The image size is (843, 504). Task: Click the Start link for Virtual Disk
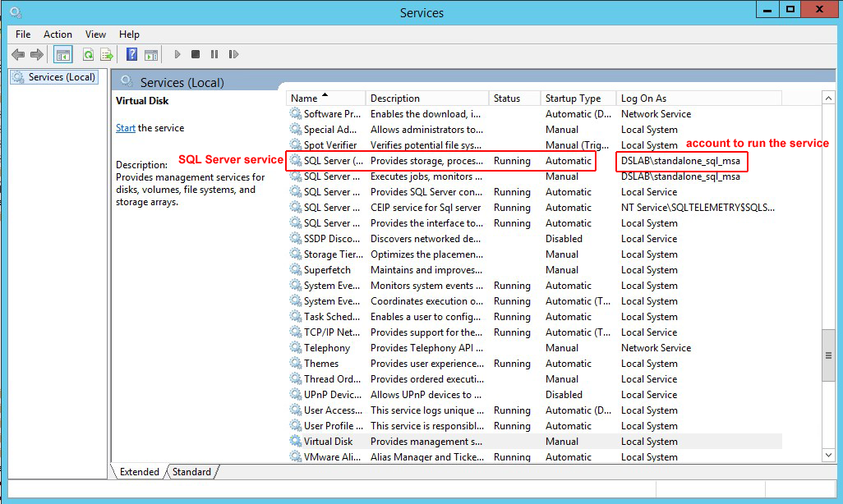pyautogui.click(x=126, y=128)
